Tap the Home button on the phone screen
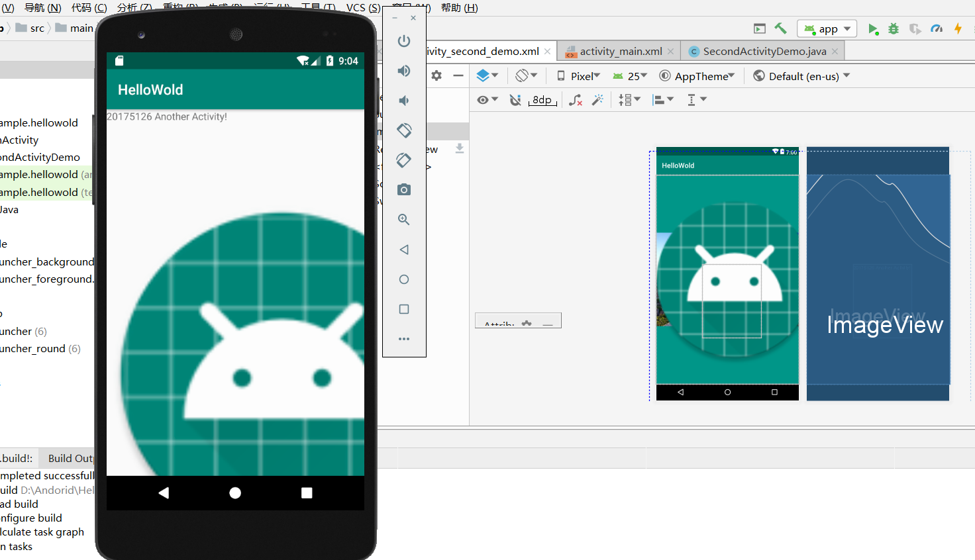Screen dimensions: 975x560 pos(235,493)
